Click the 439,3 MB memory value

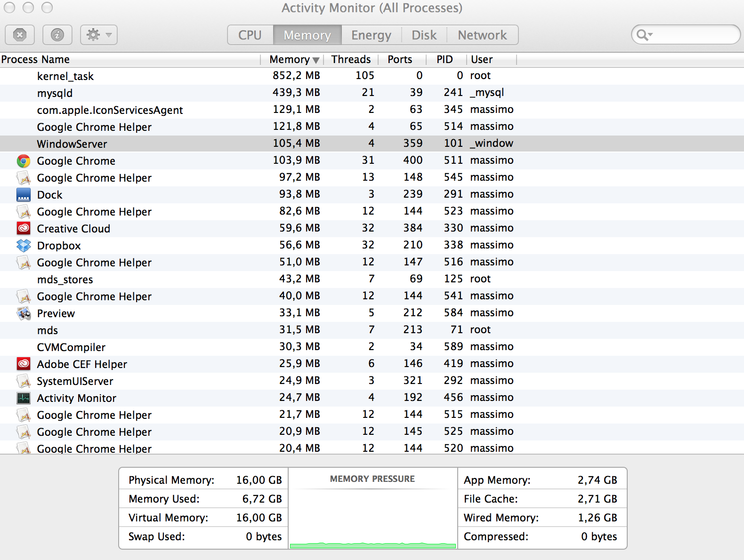coord(296,93)
